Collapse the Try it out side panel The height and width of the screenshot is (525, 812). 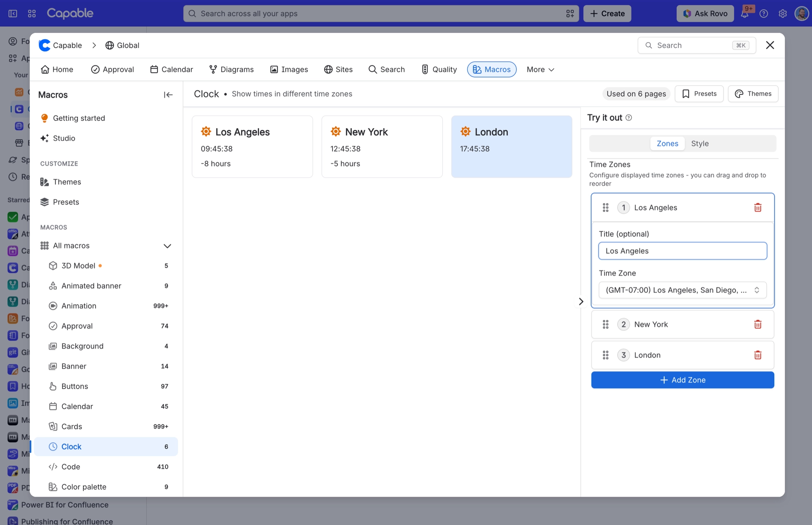pyautogui.click(x=581, y=301)
